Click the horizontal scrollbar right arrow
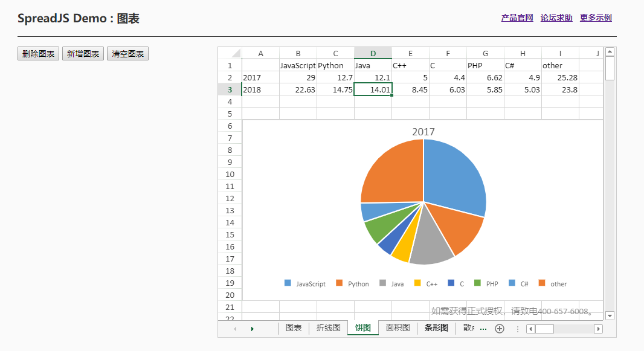The image size is (644, 351). tap(599, 329)
